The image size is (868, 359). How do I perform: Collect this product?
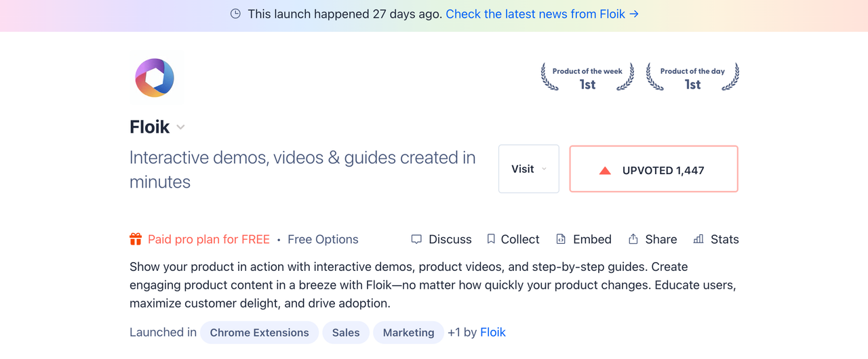point(513,239)
